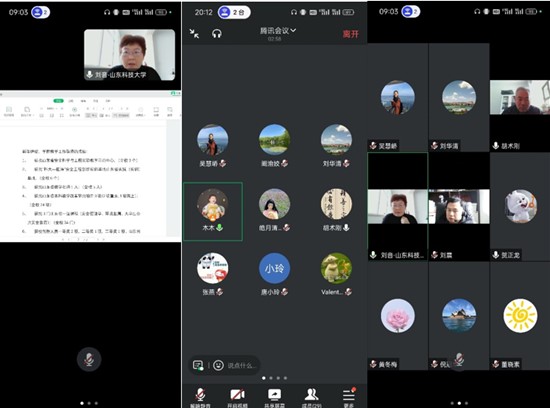Tap 董晓素's yellow sun avatar

(521, 316)
